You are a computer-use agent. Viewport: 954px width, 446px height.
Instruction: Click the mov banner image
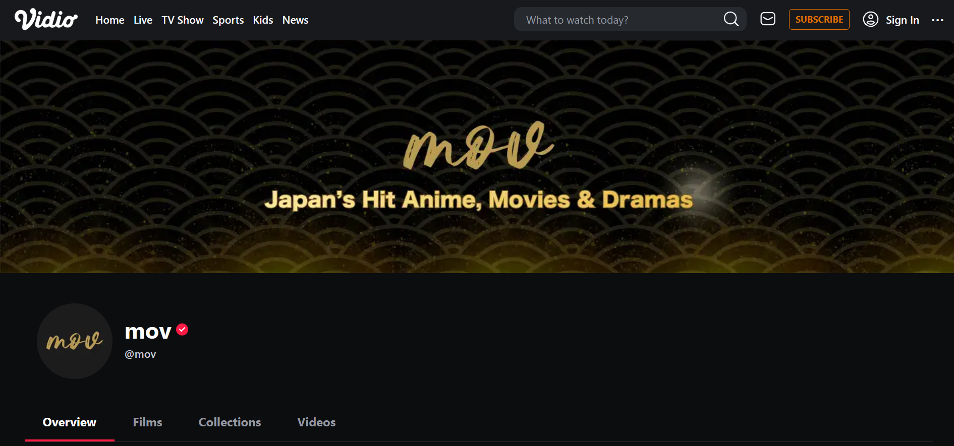[477, 156]
